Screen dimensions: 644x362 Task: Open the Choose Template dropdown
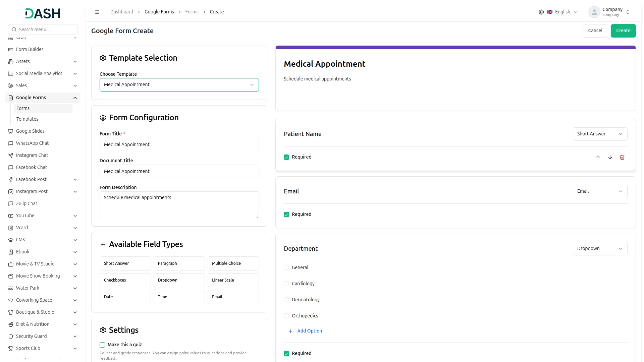(x=179, y=85)
